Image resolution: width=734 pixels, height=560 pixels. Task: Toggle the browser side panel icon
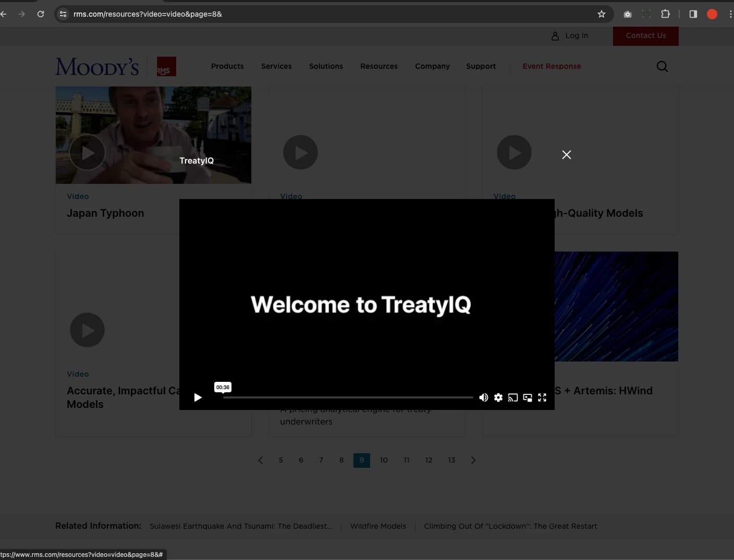(x=693, y=14)
